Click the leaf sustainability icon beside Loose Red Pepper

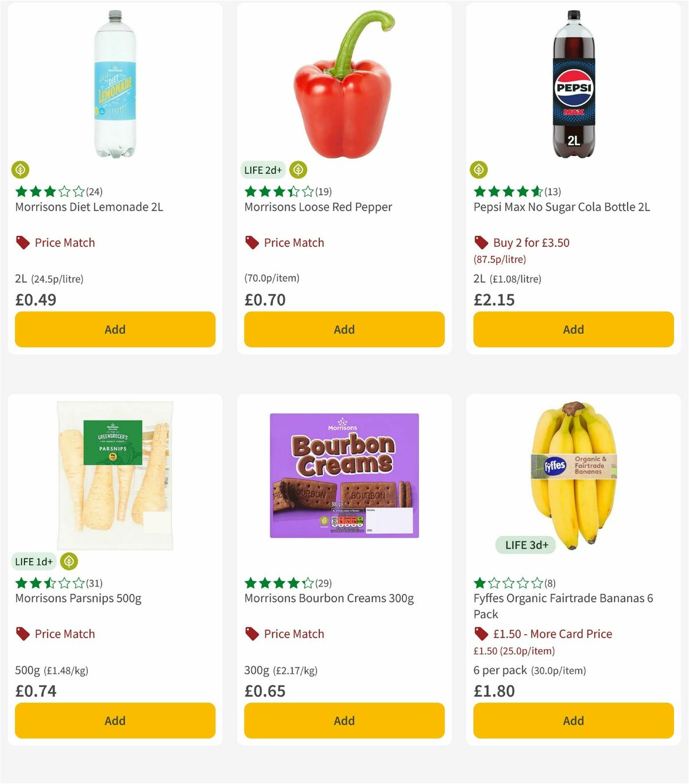tap(298, 170)
